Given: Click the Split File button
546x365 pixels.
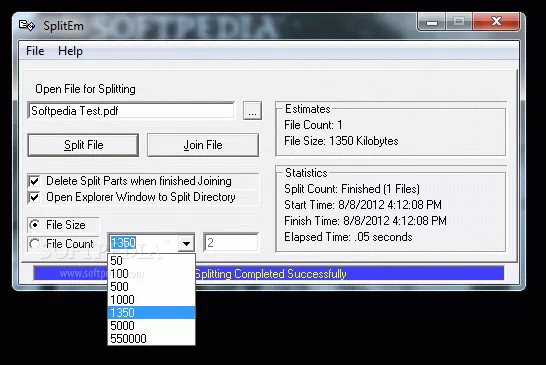Looking at the screenshot, I should click(83, 145).
